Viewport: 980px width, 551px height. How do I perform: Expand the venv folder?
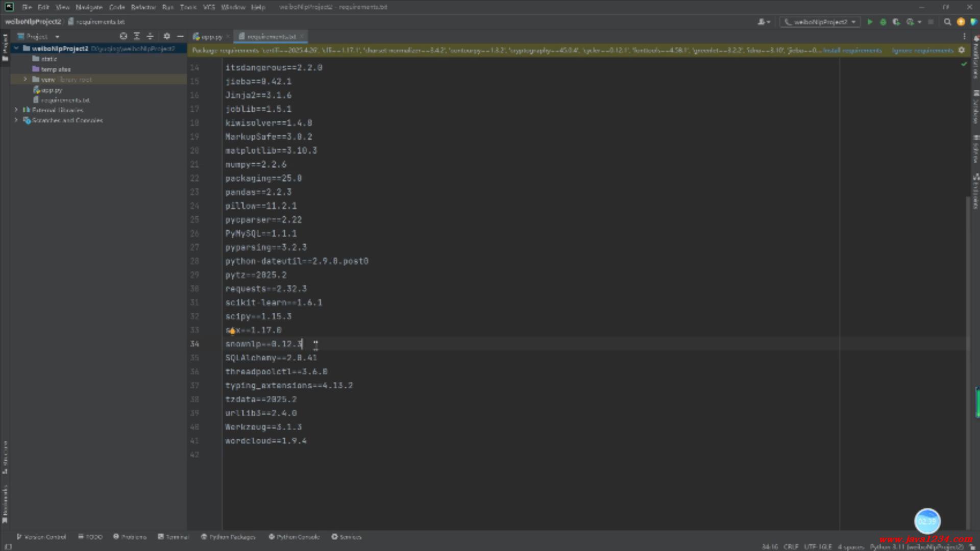[25, 80]
